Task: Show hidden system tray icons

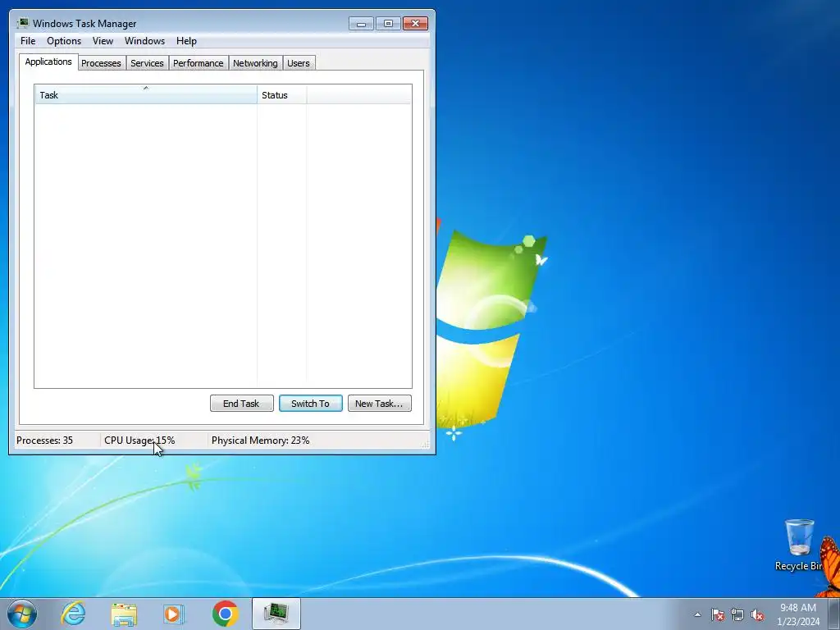Action: pyautogui.click(x=697, y=614)
